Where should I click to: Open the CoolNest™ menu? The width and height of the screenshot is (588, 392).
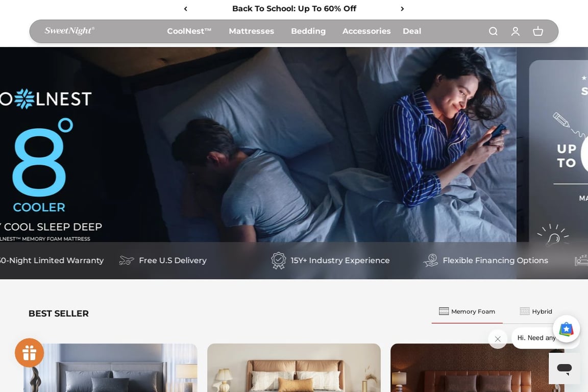(189, 31)
